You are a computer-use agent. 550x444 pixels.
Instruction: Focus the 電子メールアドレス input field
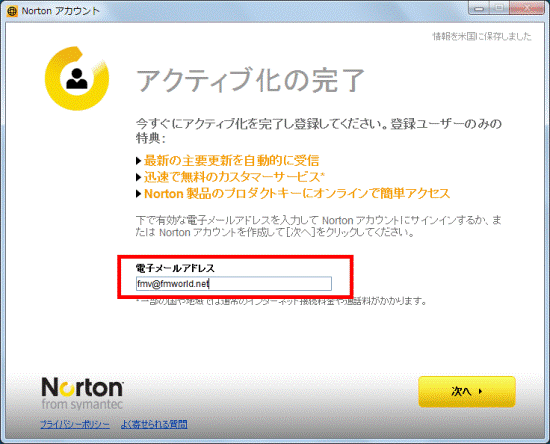tap(234, 283)
